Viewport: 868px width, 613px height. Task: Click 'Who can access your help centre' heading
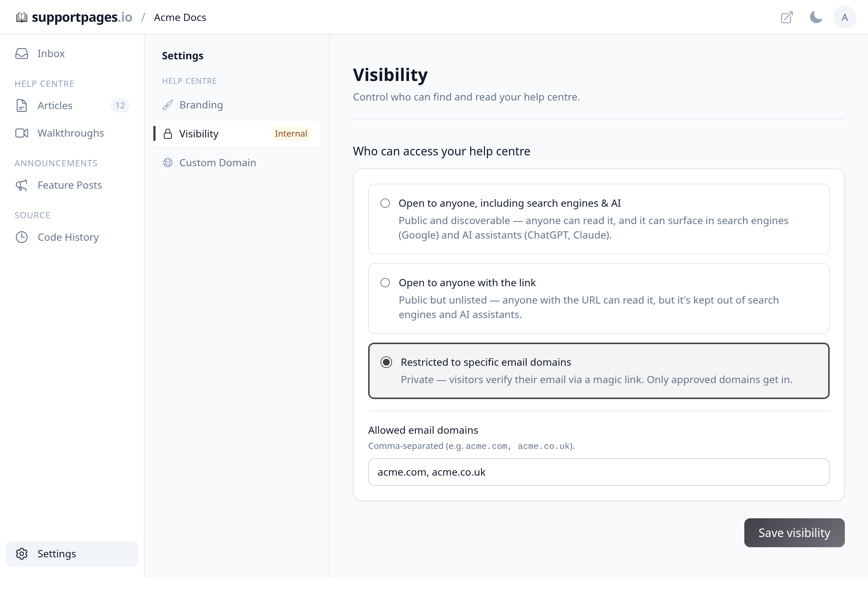point(442,151)
